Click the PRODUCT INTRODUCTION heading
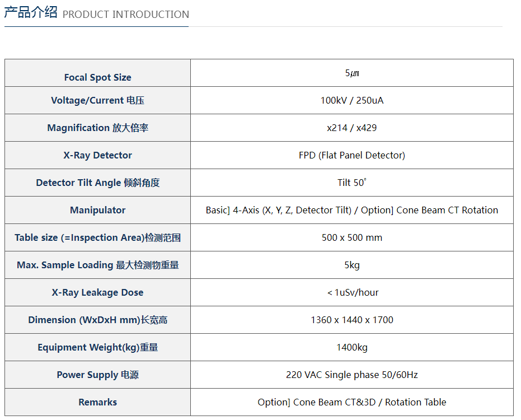Screen dimensions: 521x420 pyautogui.click(x=125, y=14)
